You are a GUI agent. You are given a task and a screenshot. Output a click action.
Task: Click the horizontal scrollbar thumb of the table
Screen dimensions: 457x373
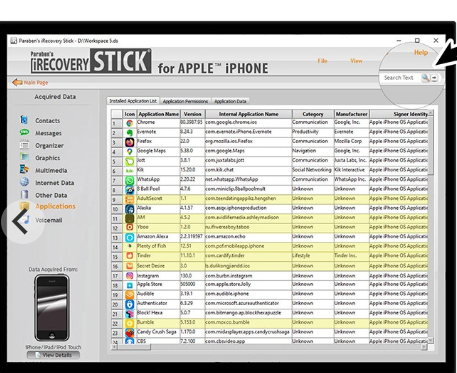[134, 347]
